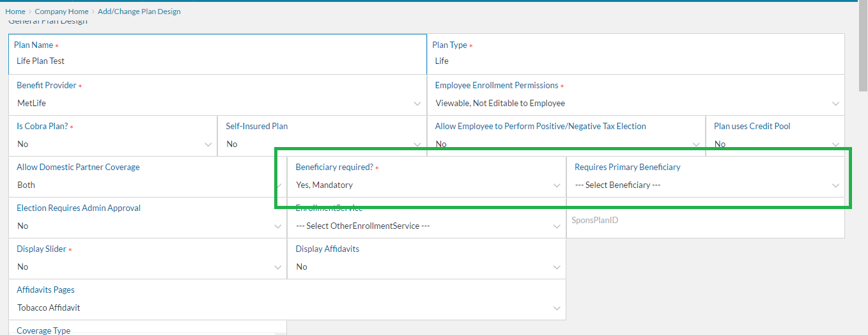Screen dimensions: 868x335
Task: Open the Is Cobra Plan dropdown
Action: (x=113, y=144)
